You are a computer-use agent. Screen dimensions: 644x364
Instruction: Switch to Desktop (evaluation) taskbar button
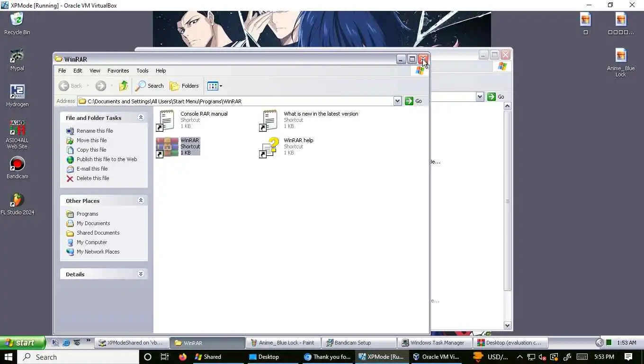click(x=510, y=343)
